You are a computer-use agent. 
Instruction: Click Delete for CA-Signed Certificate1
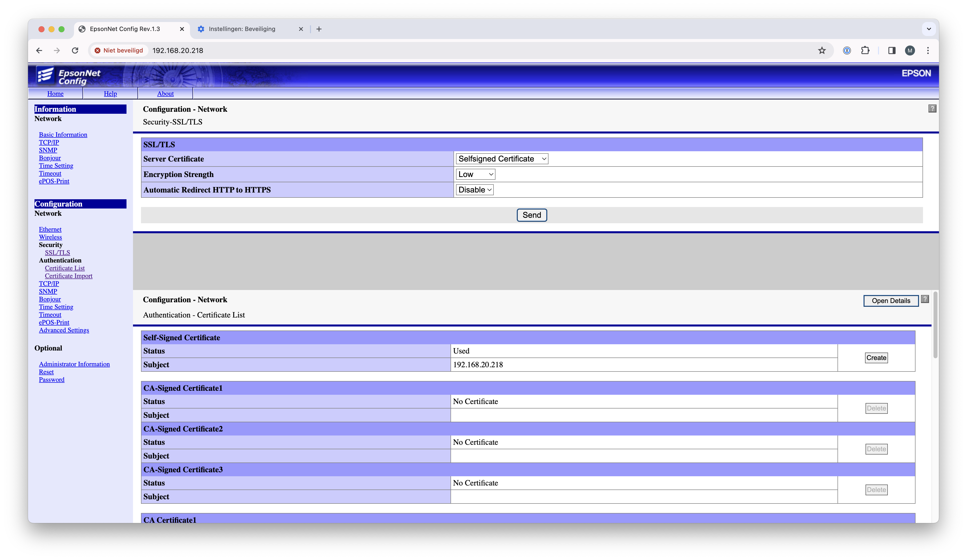click(876, 408)
